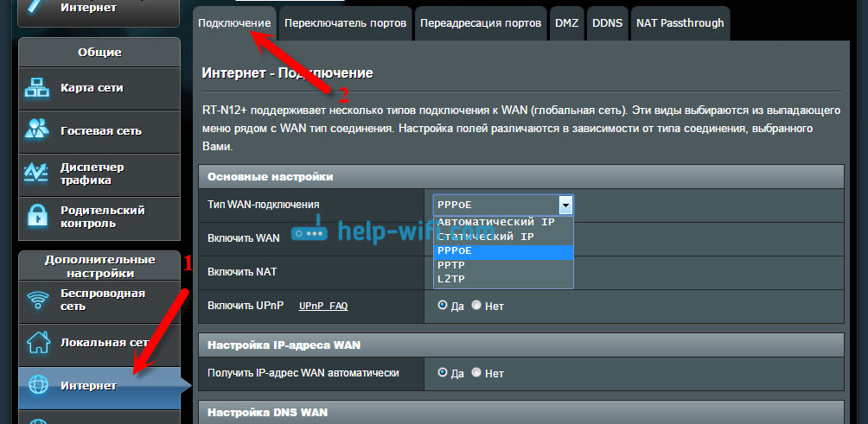
Task: Switch to 'Переключатель портов' tab
Action: (x=346, y=23)
